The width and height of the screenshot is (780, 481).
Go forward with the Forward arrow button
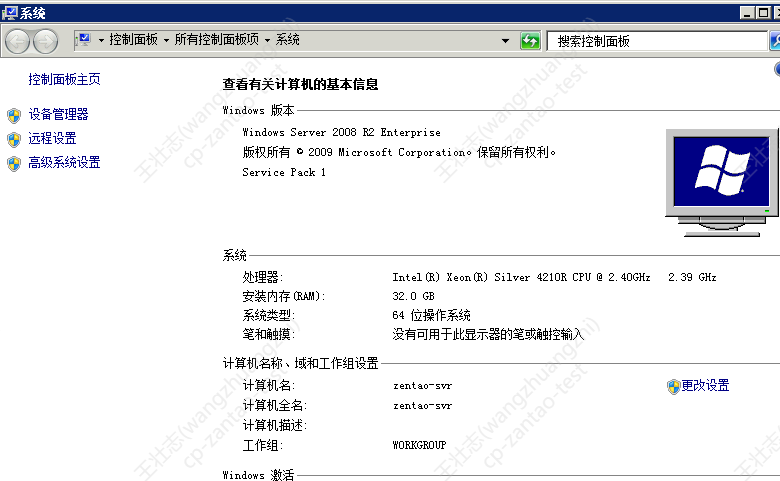point(45,41)
